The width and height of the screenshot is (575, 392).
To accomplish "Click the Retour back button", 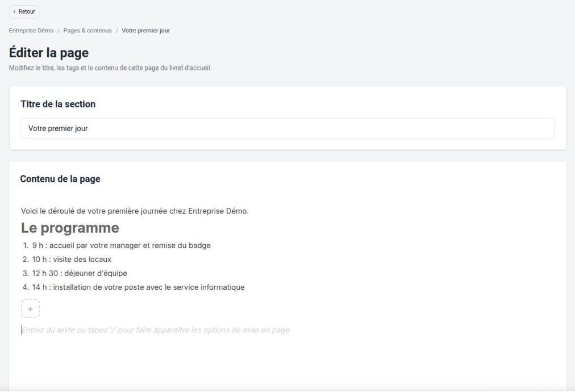I will 24,12.
